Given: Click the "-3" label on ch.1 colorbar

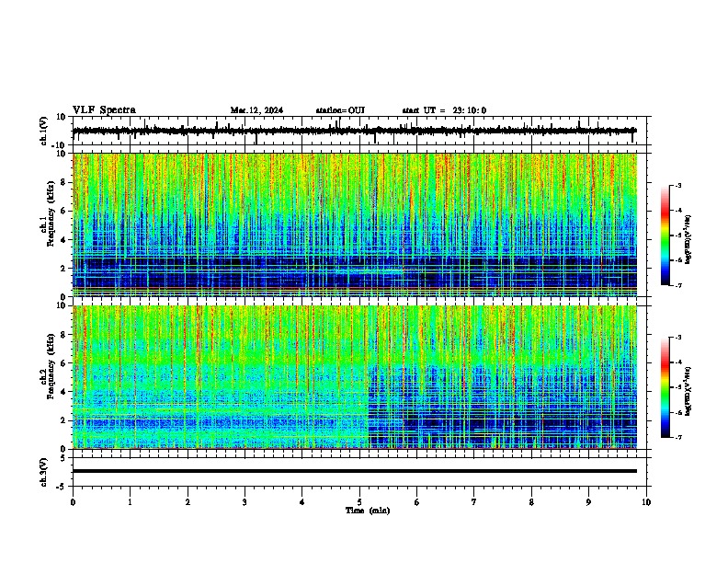Looking at the screenshot, I should [x=677, y=186].
